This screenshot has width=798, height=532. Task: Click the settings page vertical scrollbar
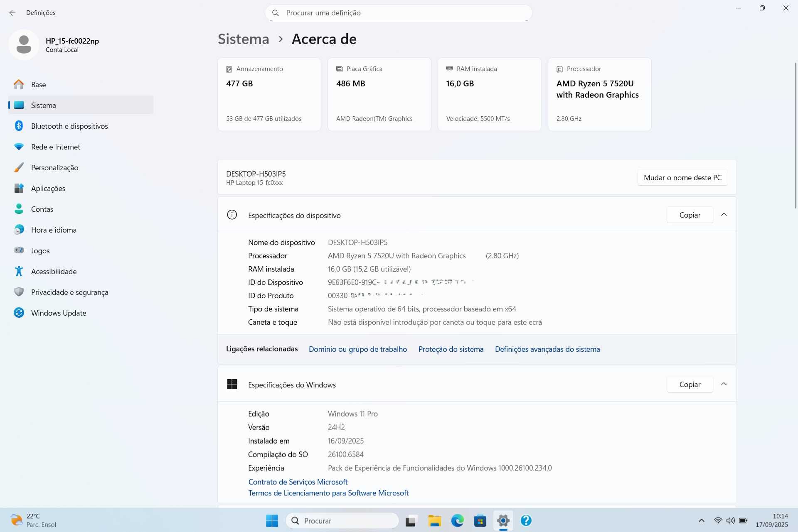[x=796, y=135]
